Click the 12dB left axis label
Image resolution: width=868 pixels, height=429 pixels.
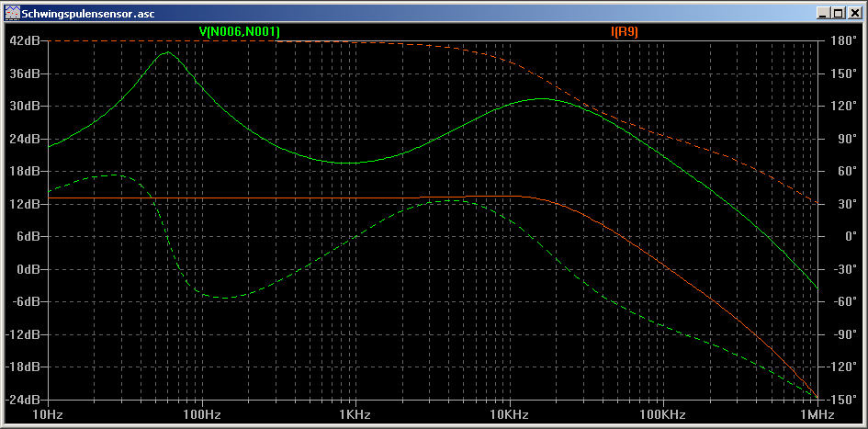coord(26,204)
